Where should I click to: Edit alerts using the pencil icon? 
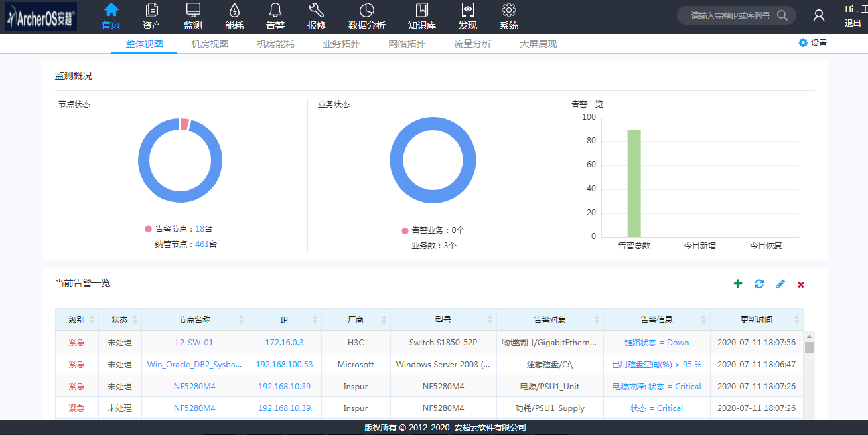780,284
